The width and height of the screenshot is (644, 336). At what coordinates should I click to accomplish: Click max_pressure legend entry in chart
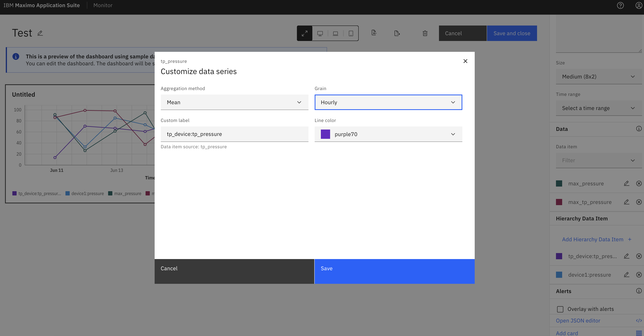click(125, 194)
